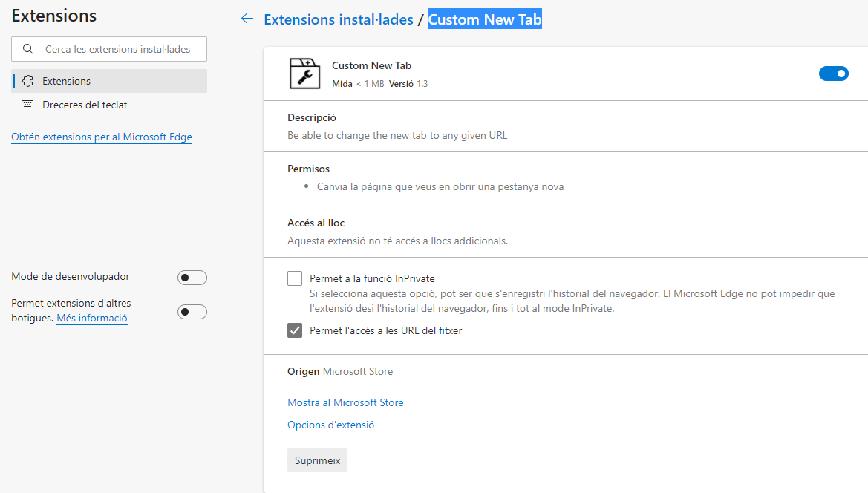Click the Custom New Tab wrench icon
Image resolution: width=868 pixels, height=493 pixels.
pyautogui.click(x=304, y=74)
